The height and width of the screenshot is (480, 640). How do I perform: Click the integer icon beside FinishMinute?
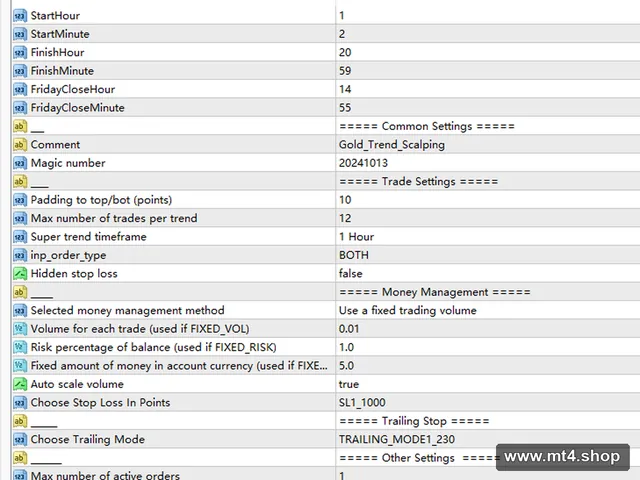point(20,71)
